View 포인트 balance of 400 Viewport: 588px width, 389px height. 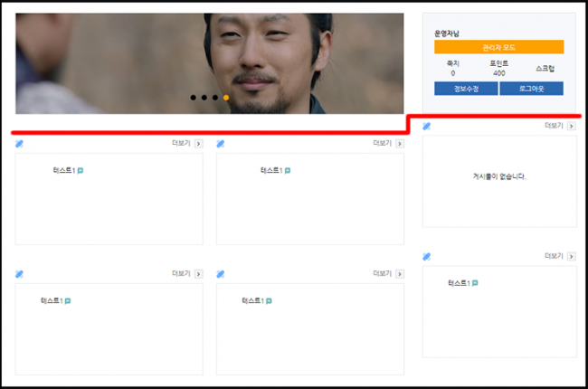click(x=498, y=68)
